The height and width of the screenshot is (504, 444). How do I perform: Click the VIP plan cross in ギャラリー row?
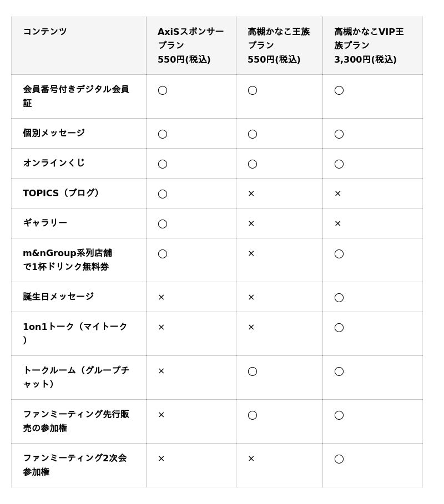click(337, 223)
